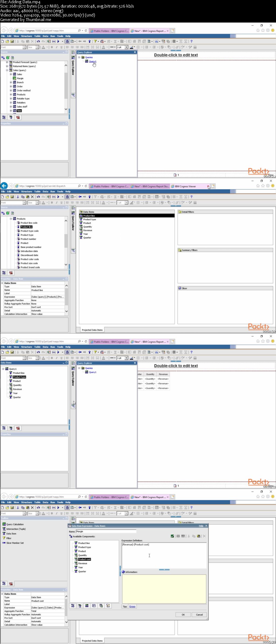
Task: Collapse the Queries node in first frame Query Explorer
Action: (79, 57)
